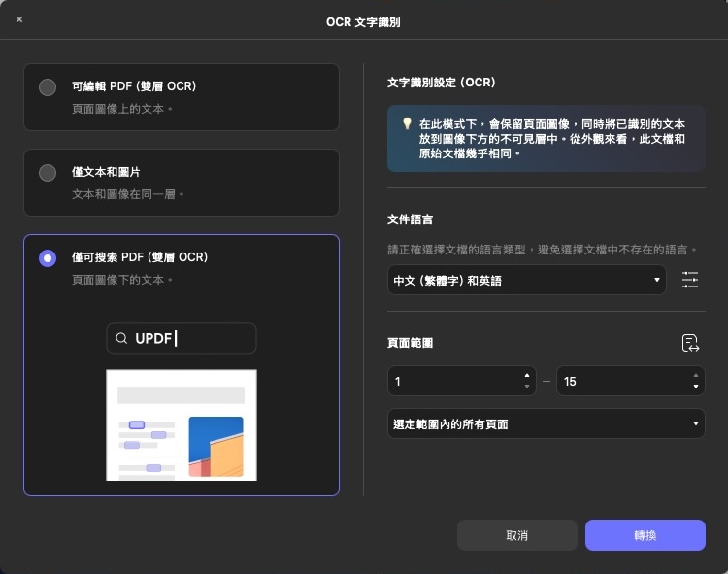Screen dimensions: 728x574
Task: Decrease end page 15 with down arrow
Action: point(696,387)
